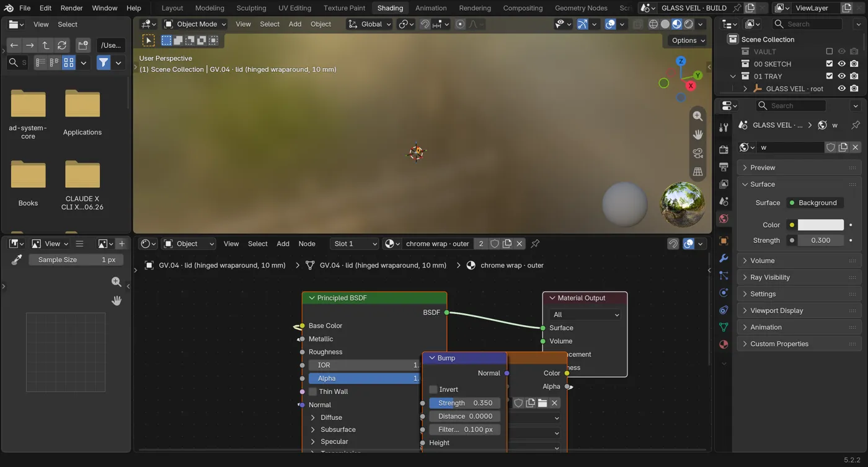Refresh the file browser listing

click(x=62, y=45)
